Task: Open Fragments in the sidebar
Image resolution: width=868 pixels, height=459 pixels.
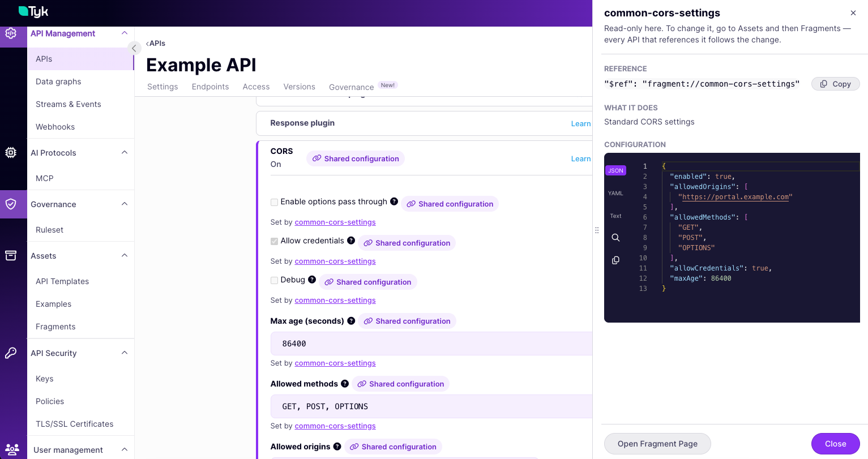Action: click(55, 327)
